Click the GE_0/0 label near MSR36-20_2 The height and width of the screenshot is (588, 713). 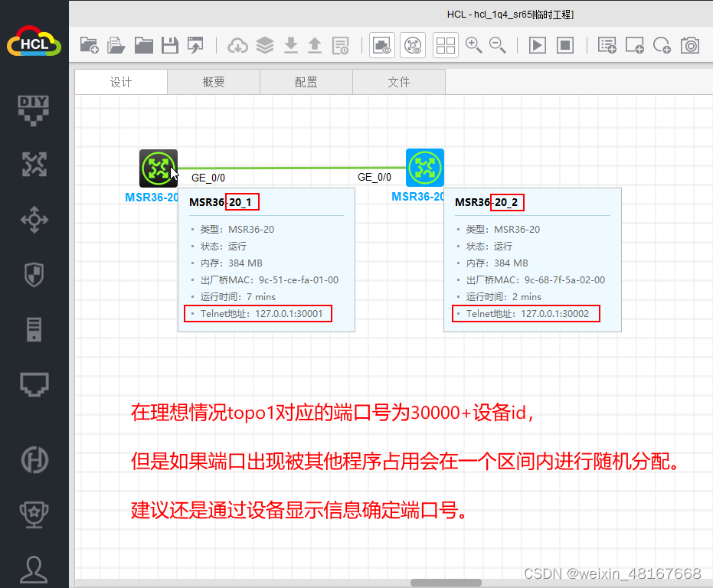click(x=374, y=177)
